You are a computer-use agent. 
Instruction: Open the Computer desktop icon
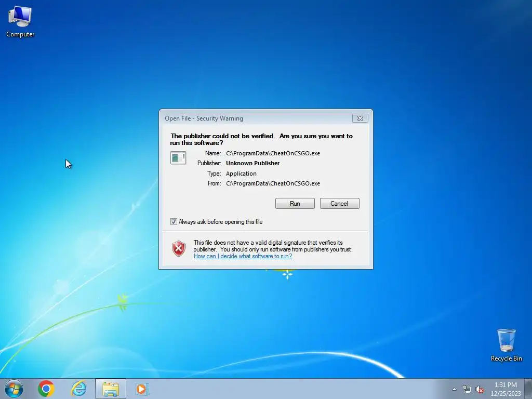pyautogui.click(x=20, y=22)
